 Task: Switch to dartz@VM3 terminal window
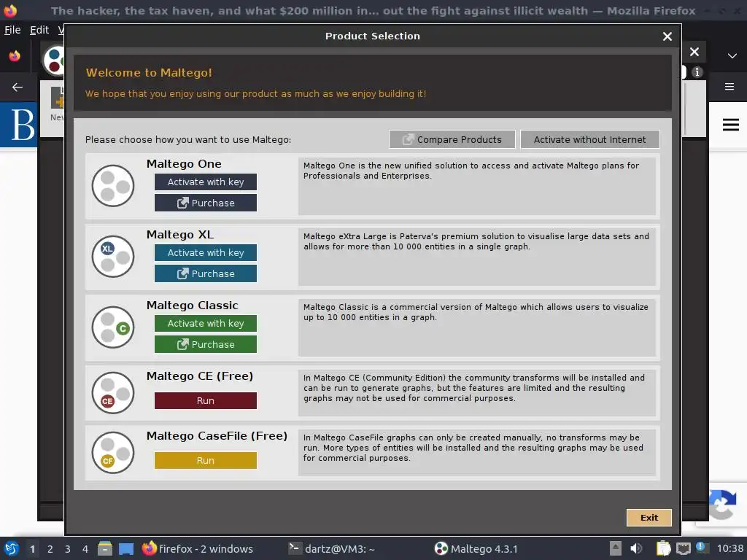[332, 548]
